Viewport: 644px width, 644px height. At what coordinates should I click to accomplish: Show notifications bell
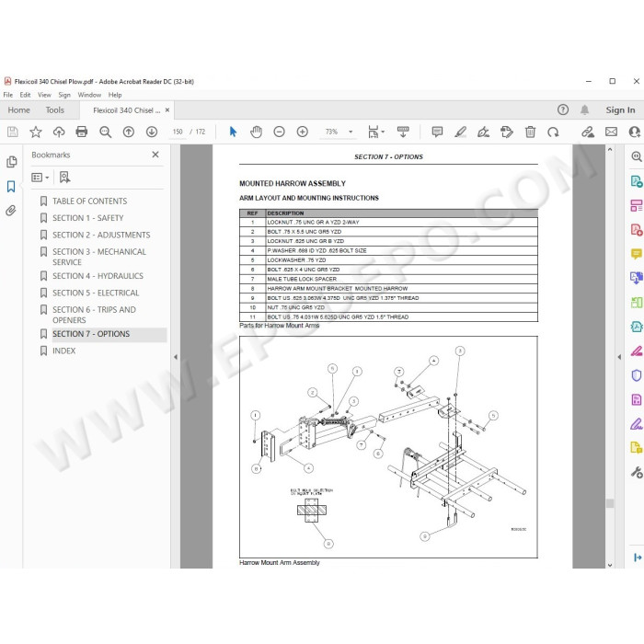pyautogui.click(x=584, y=109)
